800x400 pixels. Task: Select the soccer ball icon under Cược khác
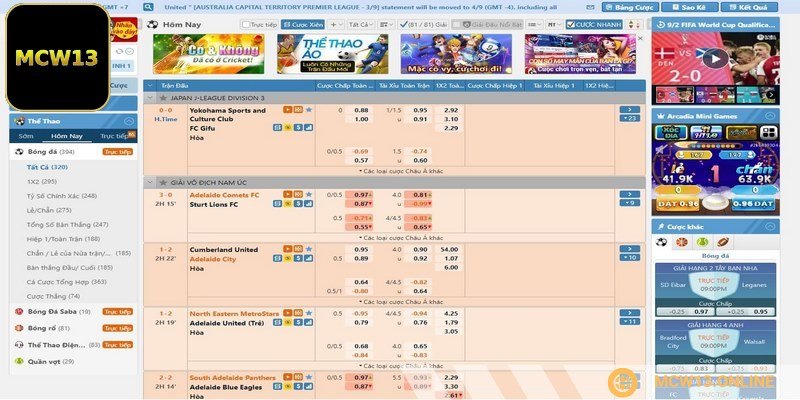[x=661, y=242]
